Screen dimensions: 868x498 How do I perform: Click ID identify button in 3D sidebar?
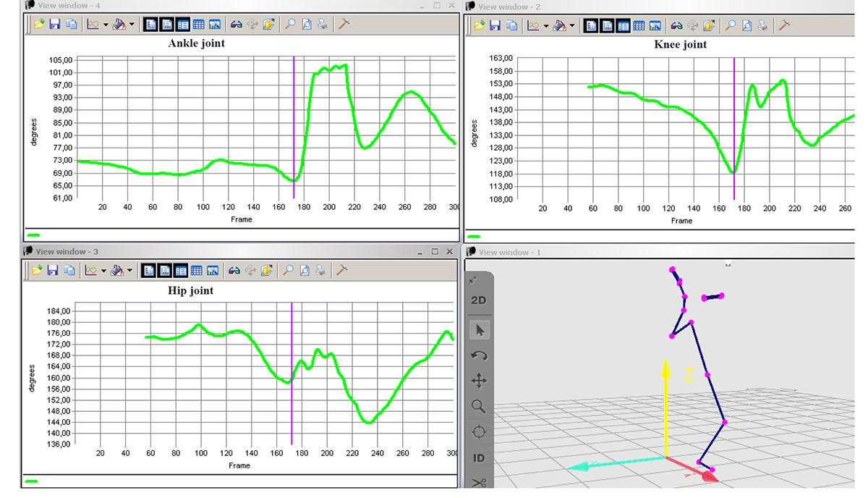point(478,458)
